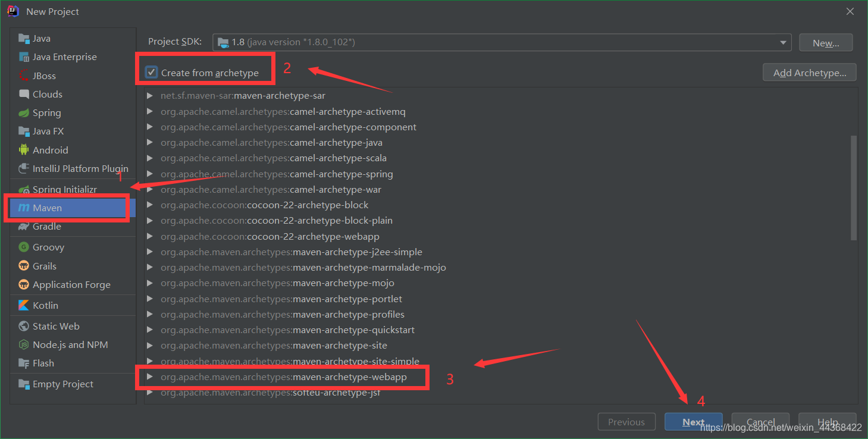868x439 pixels.
Task: Select camel-archetype-scala row text
Action: pos(274,158)
